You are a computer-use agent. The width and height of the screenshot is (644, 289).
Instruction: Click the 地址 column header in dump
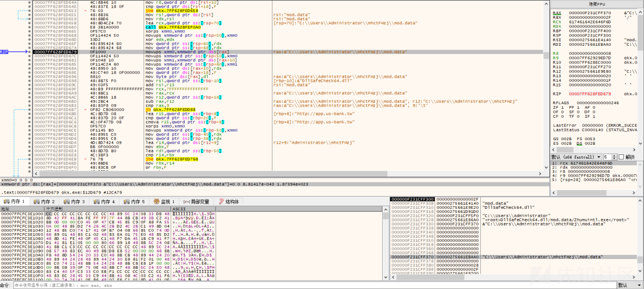[22, 208]
